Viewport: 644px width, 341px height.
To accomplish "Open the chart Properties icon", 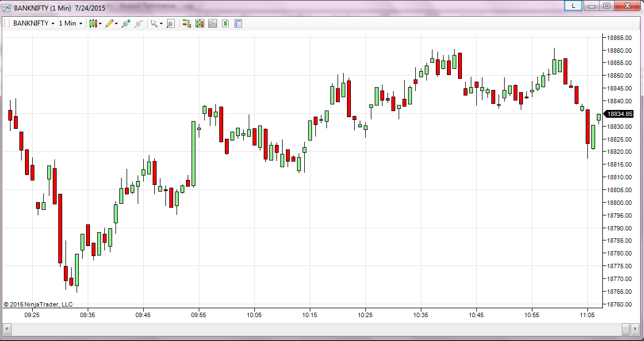I will click(x=238, y=23).
